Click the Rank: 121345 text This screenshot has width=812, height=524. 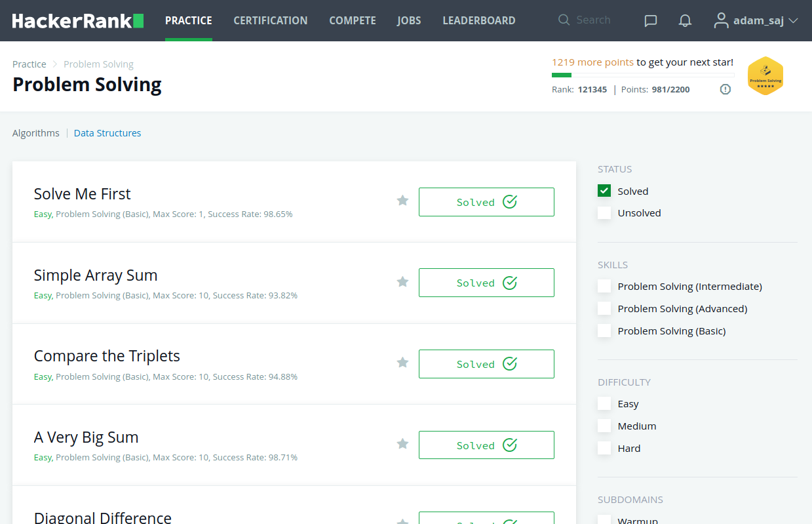[579, 89]
